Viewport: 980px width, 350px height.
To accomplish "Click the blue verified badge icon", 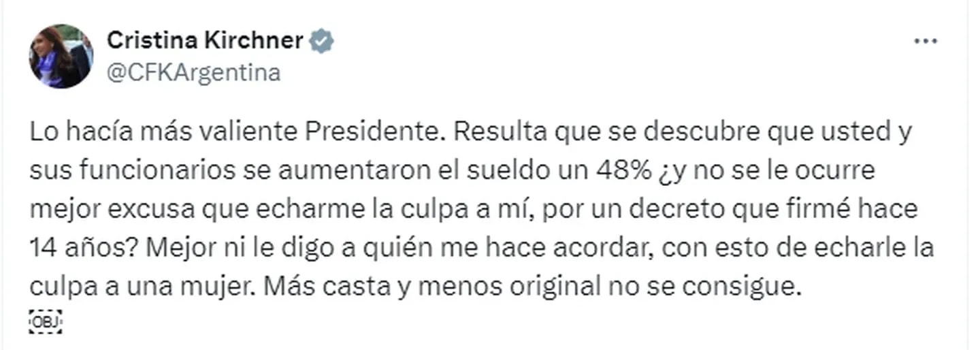I will 322,42.
